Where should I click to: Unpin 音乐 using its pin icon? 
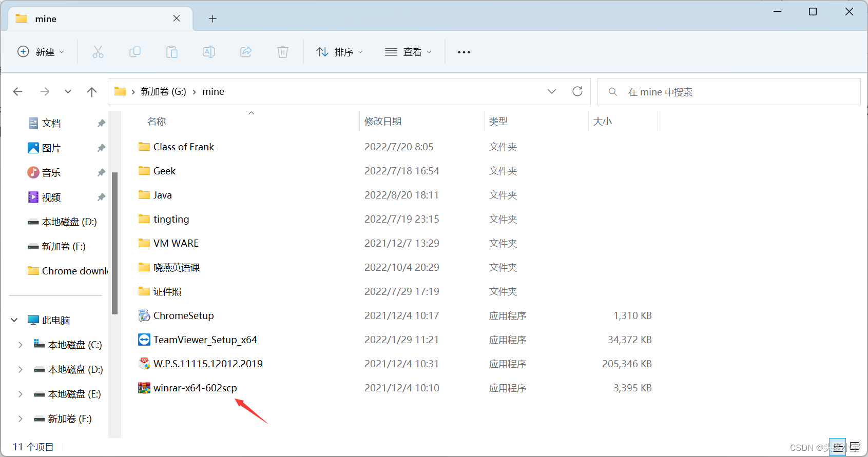tap(101, 172)
